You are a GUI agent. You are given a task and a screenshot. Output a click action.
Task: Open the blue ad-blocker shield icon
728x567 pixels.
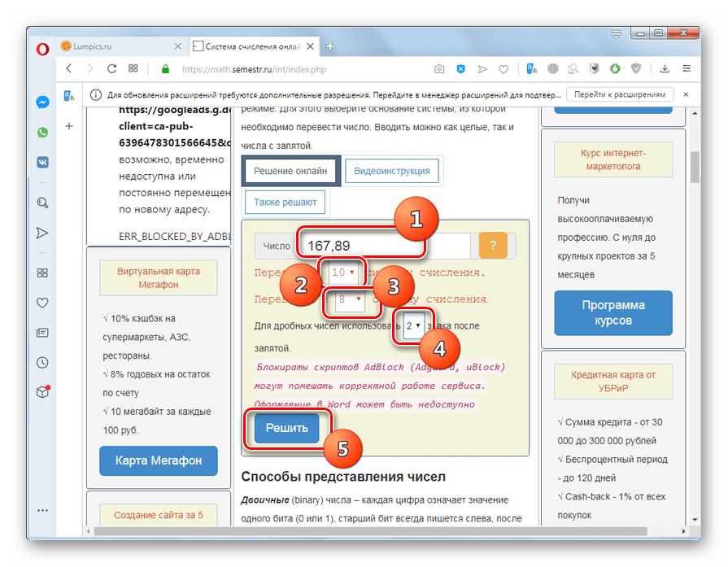(460, 69)
